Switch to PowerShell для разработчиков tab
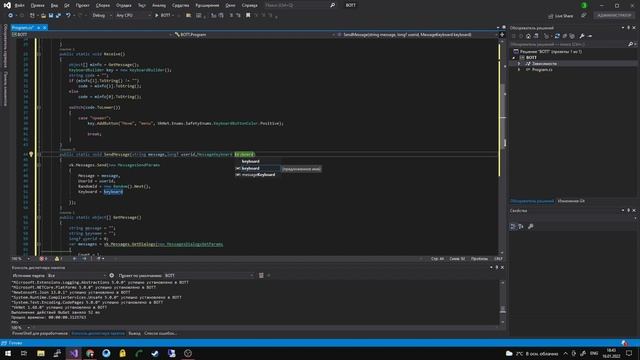Screen dimensions: 640x360 pyautogui.click(x=40, y=333)
